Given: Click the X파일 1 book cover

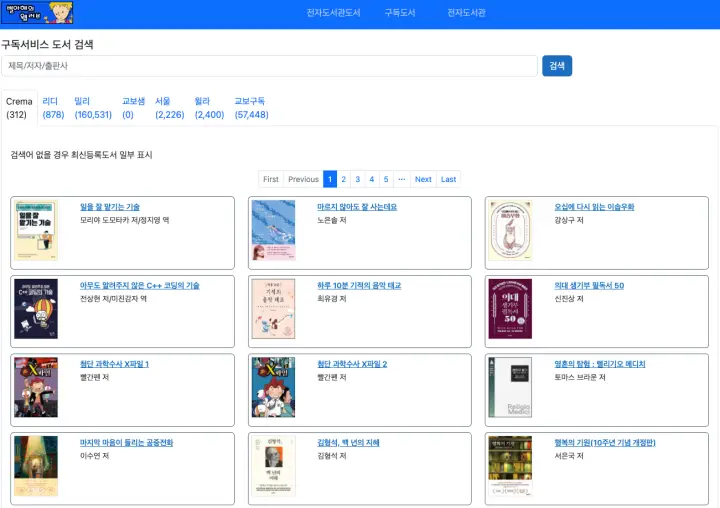Looking at the screenshot, I should (x=36, y=388).
